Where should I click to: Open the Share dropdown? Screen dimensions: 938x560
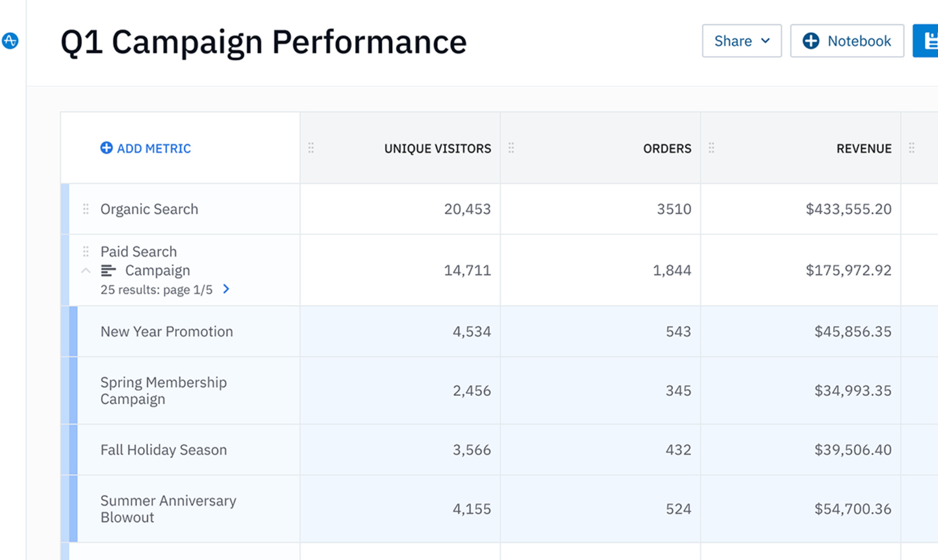tap(742, 41)
